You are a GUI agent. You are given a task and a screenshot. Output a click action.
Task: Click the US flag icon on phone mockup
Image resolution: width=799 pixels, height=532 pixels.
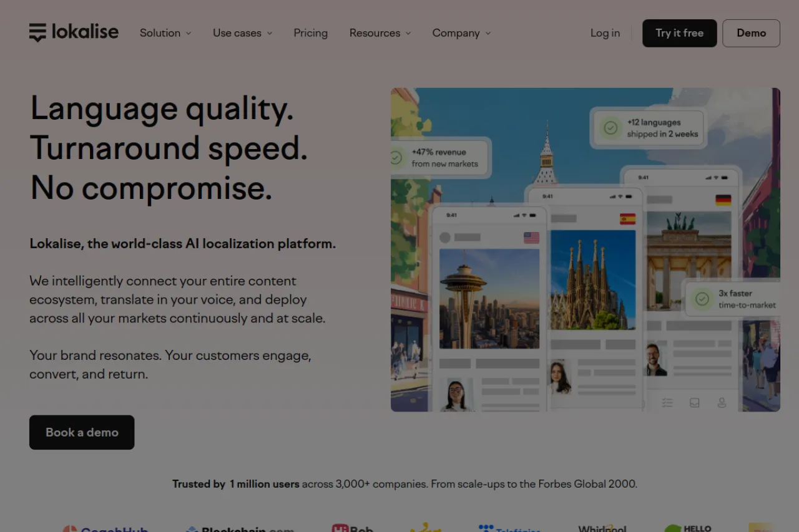coord(531,238)
